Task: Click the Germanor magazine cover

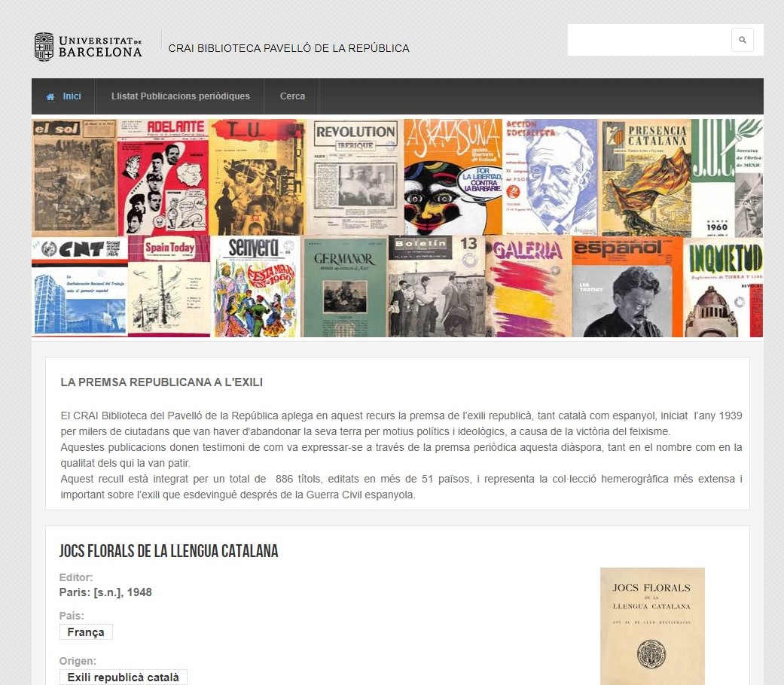Action: 344,286
